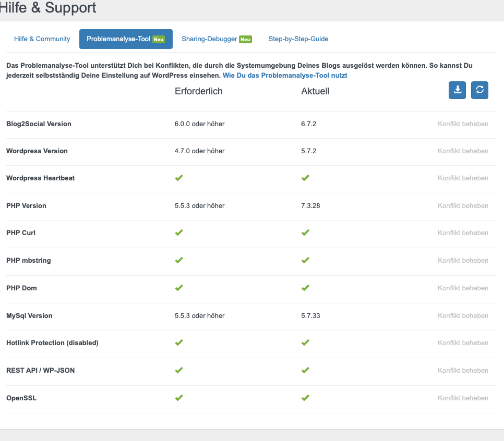Click Konflikt beheben for MySql Version
This screenshot has height=441, width=504.
[x=463, y=316]
